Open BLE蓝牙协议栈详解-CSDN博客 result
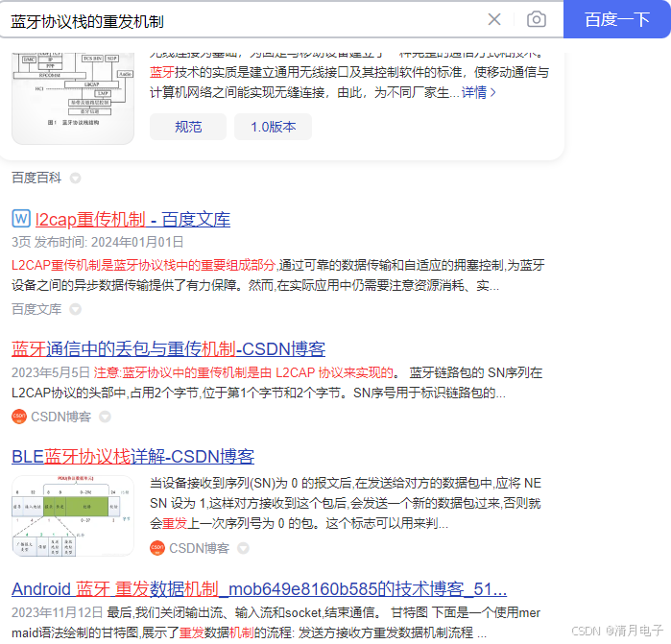This screenshot has width=671, height=644. click(x=133, y=457)
